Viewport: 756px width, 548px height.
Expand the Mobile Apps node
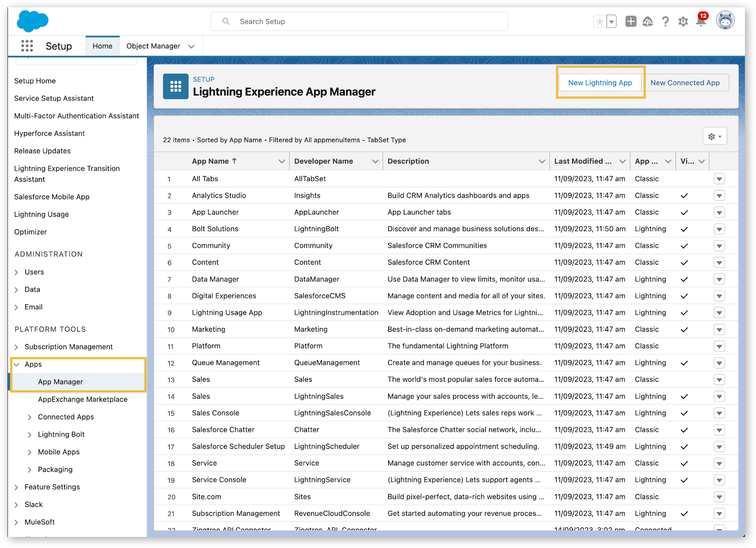pyautogui.click(x=30, y=452)
